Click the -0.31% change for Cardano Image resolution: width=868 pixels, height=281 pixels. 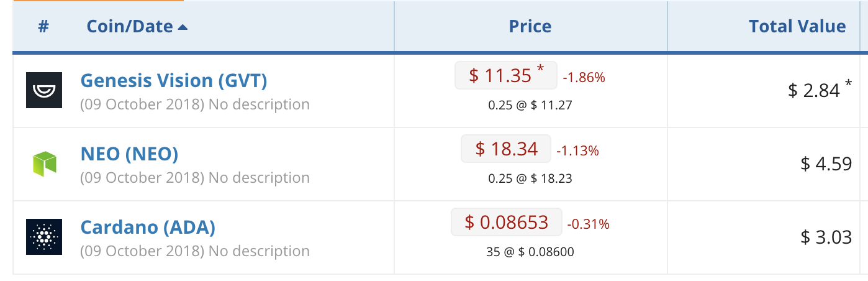588,224
